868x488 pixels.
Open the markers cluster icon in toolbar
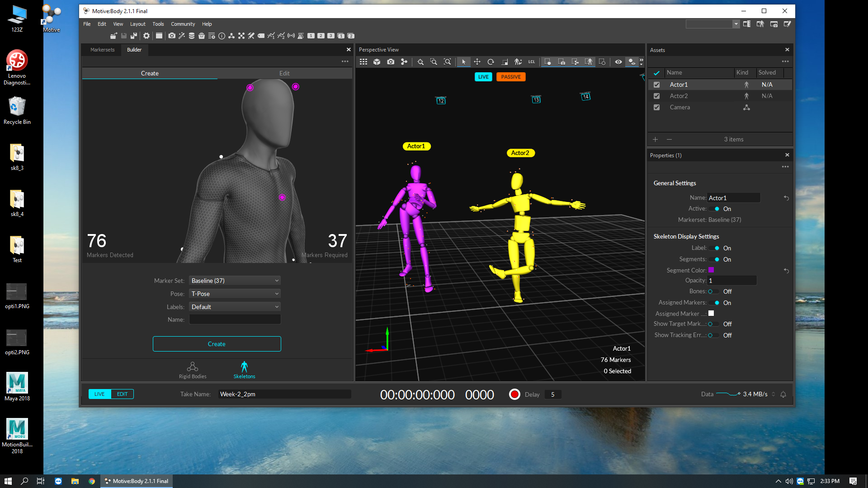[241, 36]
